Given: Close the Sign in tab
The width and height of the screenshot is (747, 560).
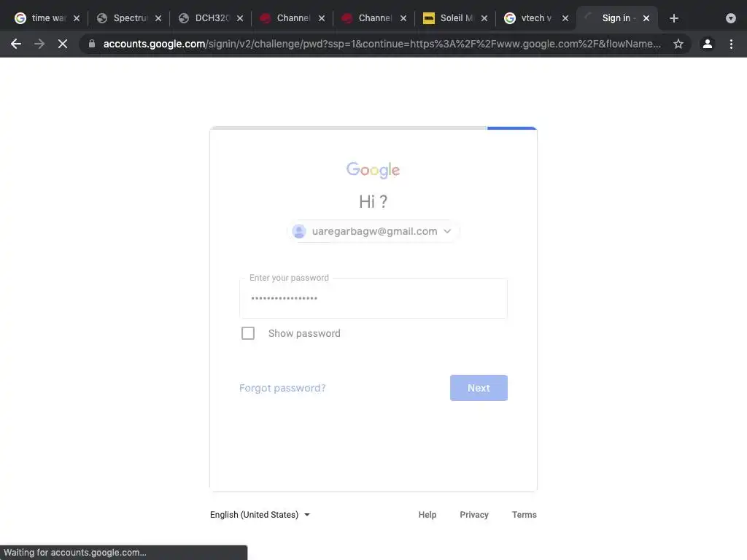Looking at the screenshot, I should pyautogui.click(x=646, y=18).
